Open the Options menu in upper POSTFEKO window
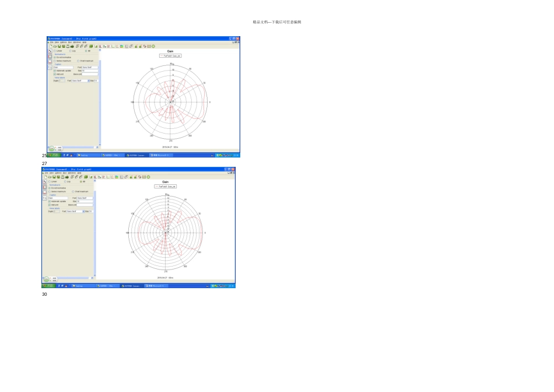 (x=63, y=42)
